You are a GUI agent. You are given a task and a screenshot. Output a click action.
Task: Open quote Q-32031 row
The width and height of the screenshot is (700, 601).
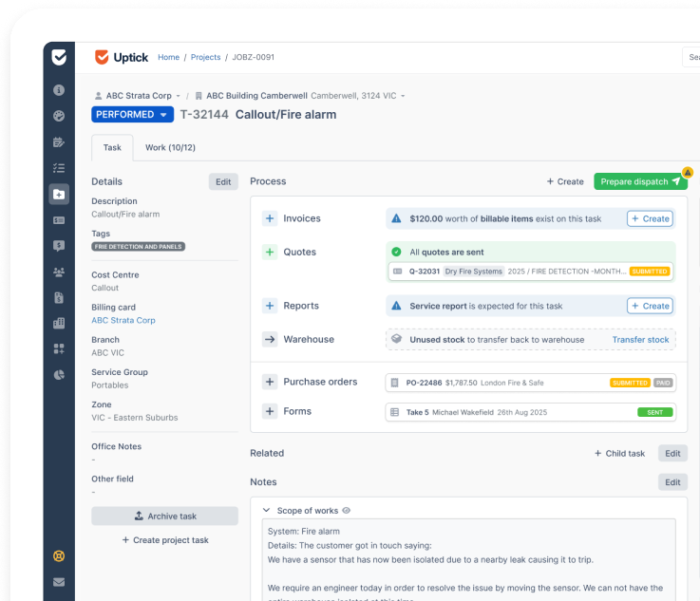(x=530, y=272)
